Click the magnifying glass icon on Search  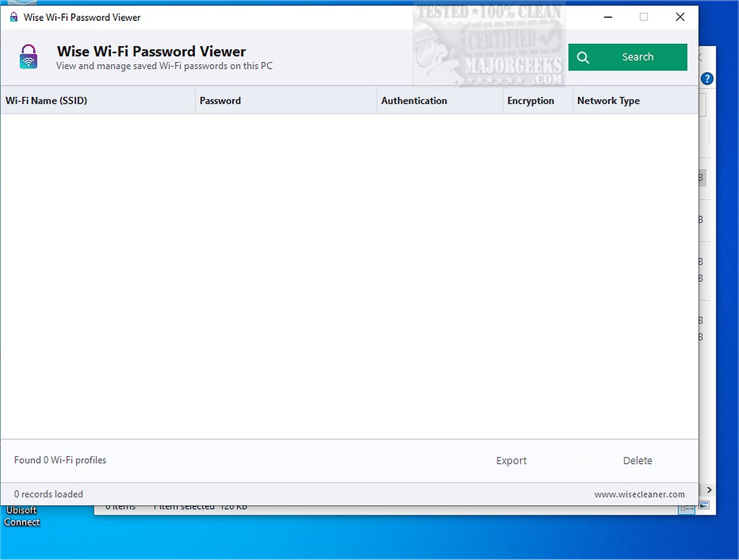pos(583,57)
